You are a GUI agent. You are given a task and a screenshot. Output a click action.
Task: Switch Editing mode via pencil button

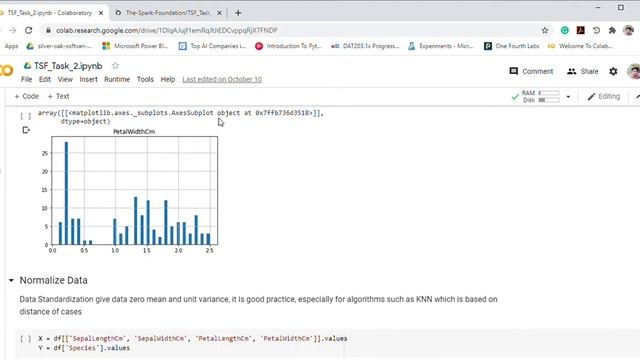(604, 96)
